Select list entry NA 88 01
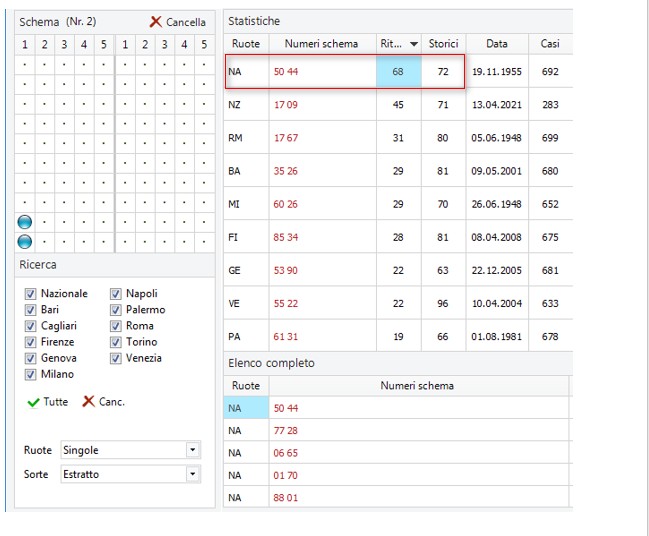The width and height of the screenshot is (649, 536). pos(396,498)
